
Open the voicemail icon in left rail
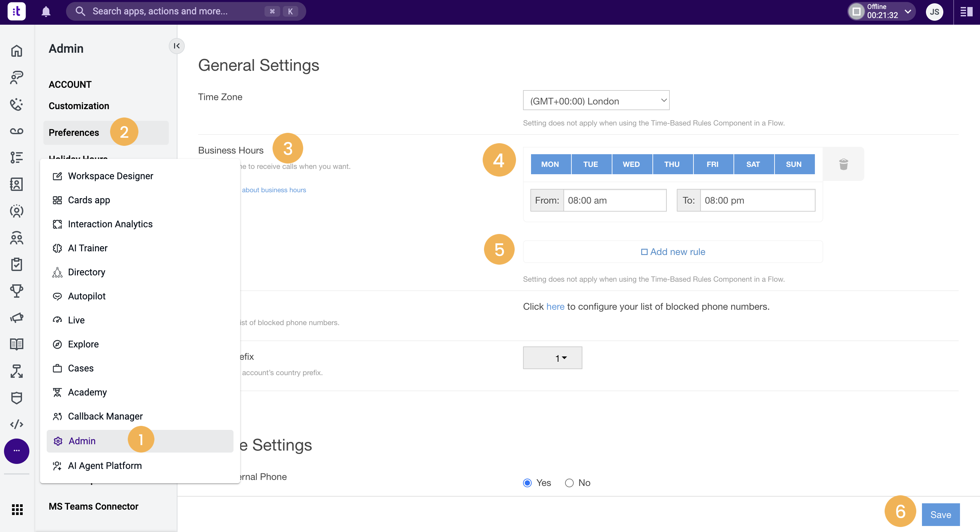coord(17,131)
